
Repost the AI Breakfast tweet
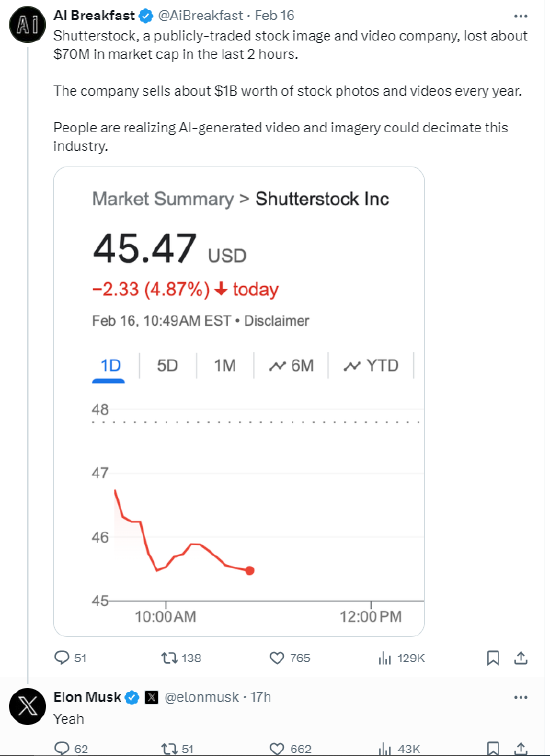coord(181,658)
